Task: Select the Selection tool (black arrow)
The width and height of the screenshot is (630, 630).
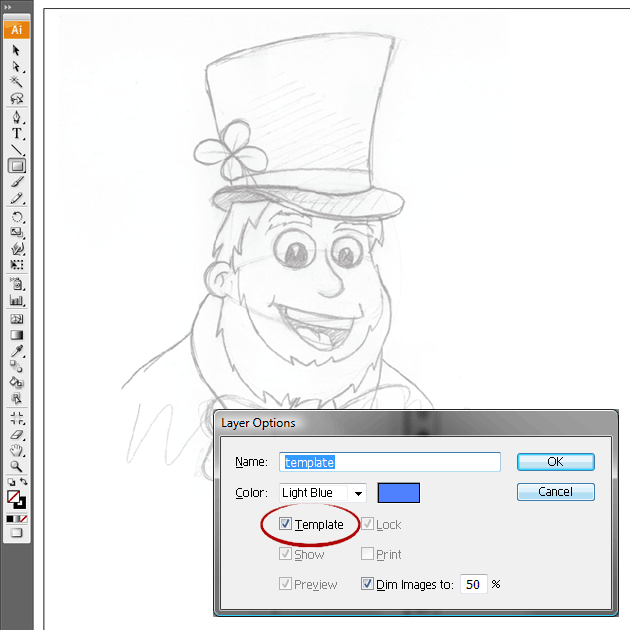Action: point(16,50)
